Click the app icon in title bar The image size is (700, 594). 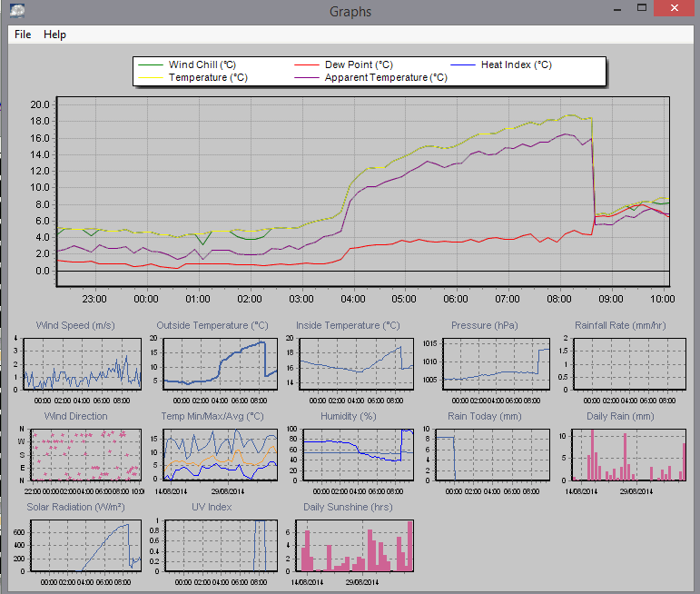(x=17, y=11)
